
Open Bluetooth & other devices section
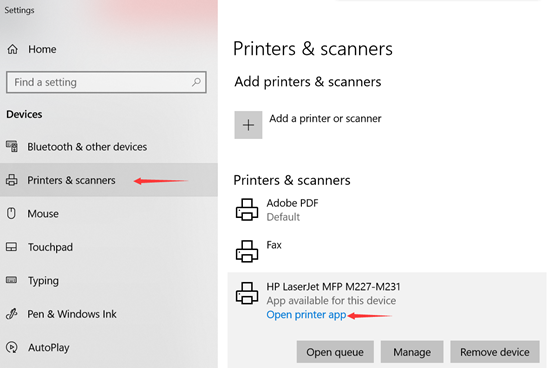point(109,147)
